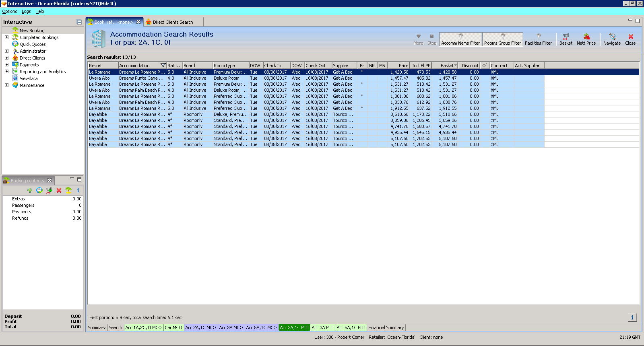The height and width of the screenshot is (346, 644).
Task: Expand the Completed Bookings tree node
Action: 6,37
